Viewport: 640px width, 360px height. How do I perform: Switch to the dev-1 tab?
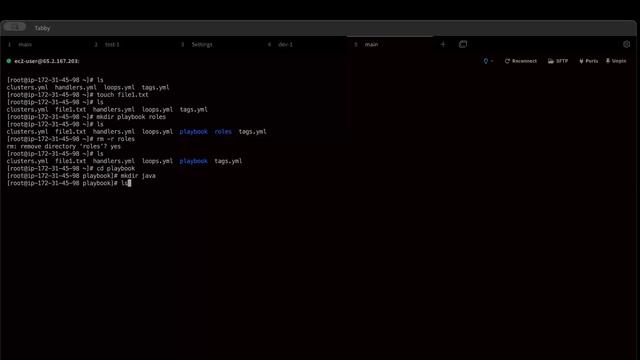[x=285, y=44]
